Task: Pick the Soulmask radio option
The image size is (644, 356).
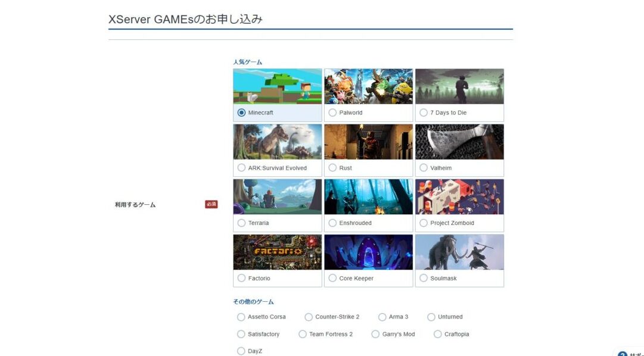Action: 424,278
